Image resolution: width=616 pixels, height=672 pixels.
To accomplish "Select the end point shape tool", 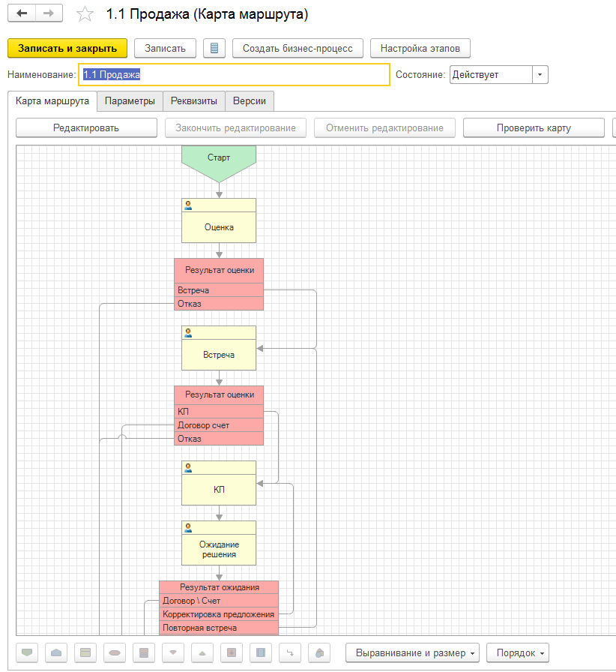I will pyautogui.click(x=57, y=652).
